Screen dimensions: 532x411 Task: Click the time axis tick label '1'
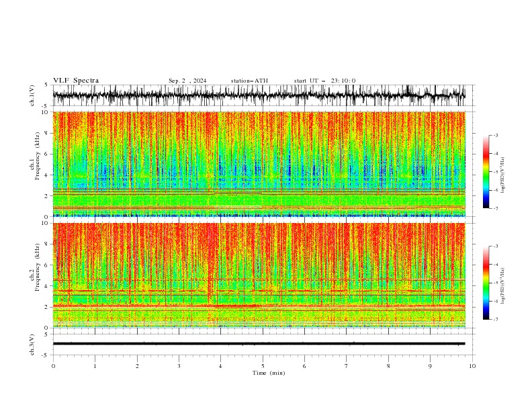coord(95,366)
